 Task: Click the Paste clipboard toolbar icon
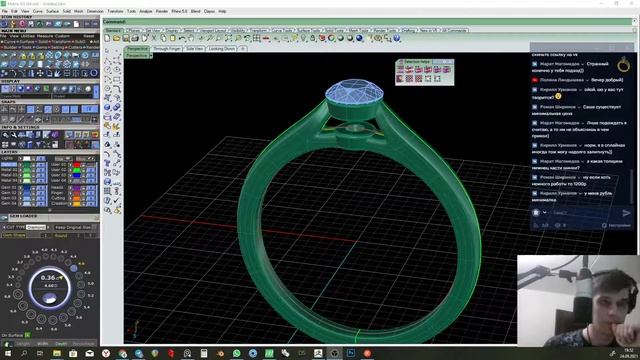[x=173, y=38]
